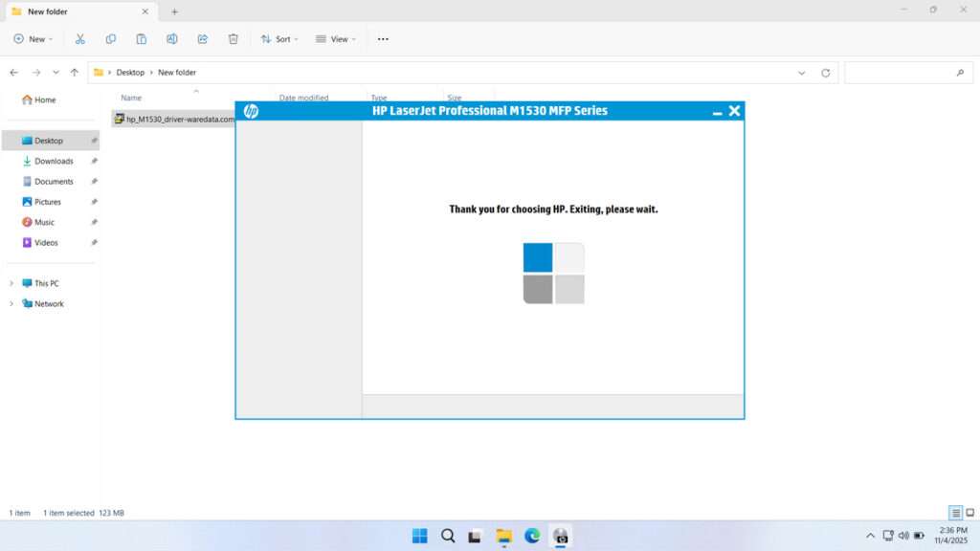Minimize the HP installer progress window

(716, 110)
